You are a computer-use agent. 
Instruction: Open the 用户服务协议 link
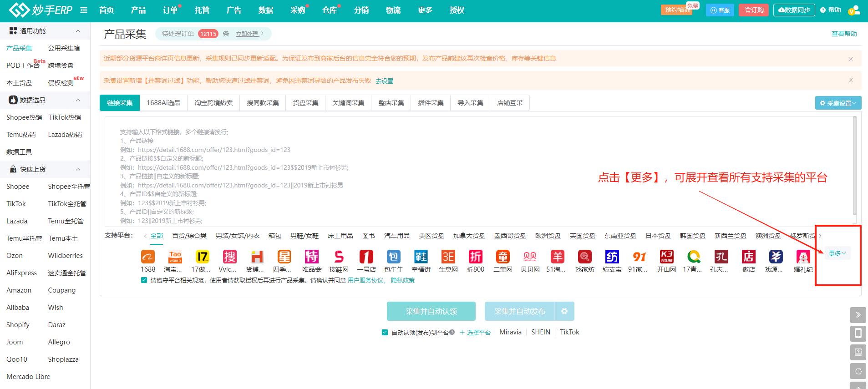coord(365,280)
